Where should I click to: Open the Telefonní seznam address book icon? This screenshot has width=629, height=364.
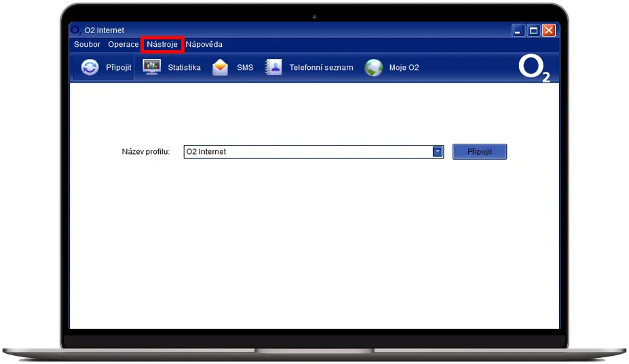coord(273,68)
